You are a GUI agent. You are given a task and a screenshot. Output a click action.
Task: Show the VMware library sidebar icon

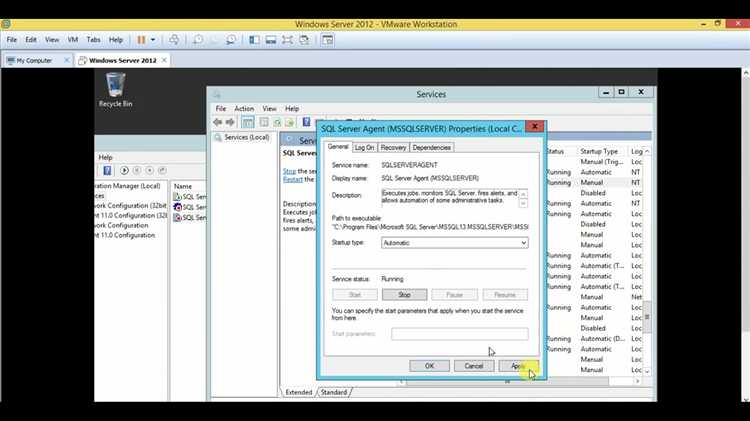pyautogui.click(x=255, y=40)
